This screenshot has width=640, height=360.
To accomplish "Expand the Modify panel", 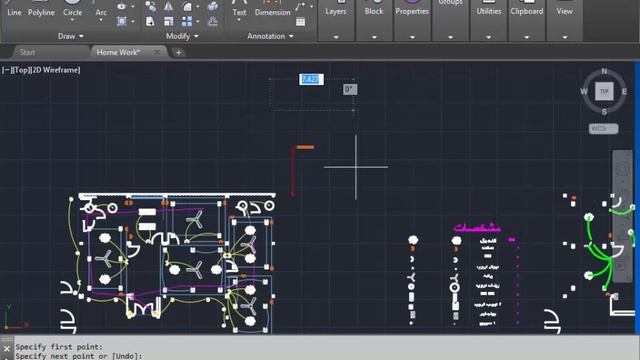I will (182, 36).
